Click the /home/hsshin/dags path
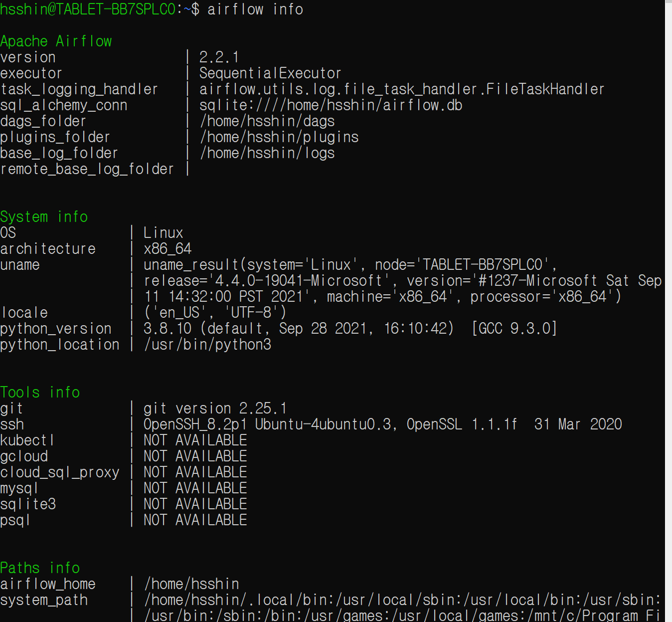 [x=267, y=121]
